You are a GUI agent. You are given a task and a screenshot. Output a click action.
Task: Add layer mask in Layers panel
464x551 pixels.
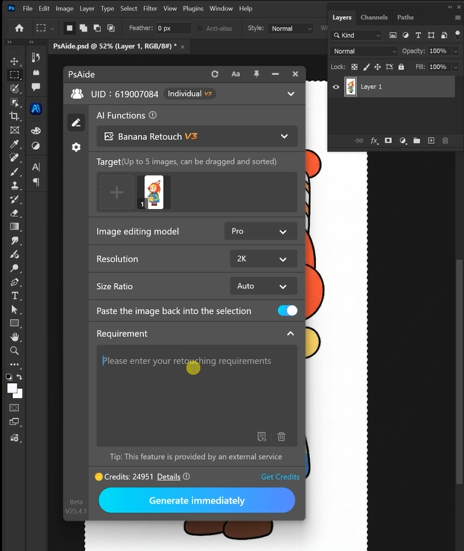pyautogui.click(x=388, y=141)
